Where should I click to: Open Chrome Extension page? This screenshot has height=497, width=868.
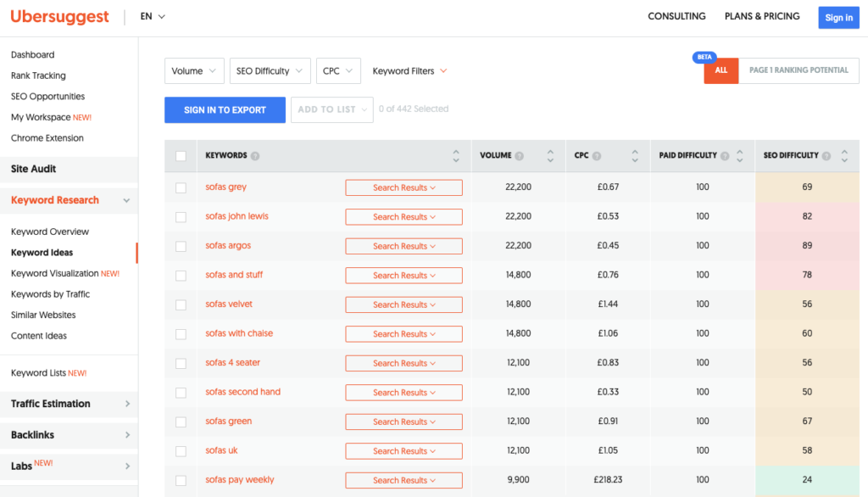tap(47, 138)
